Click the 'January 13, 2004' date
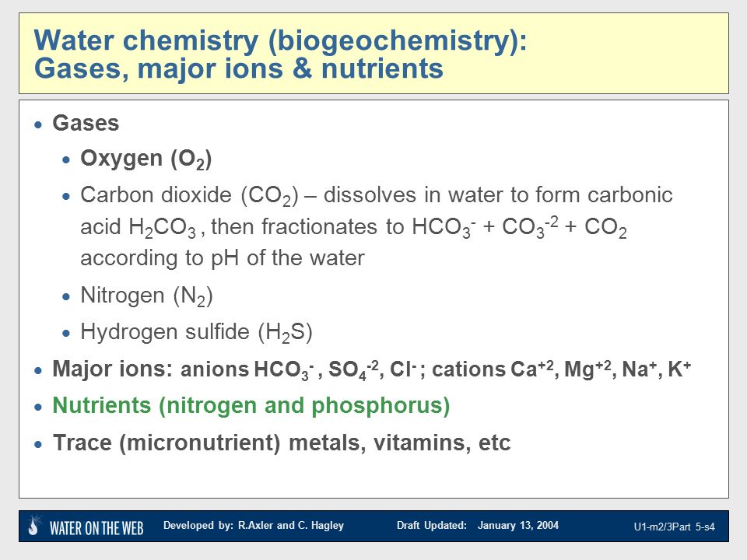The image size is (747, 560). pyautogui.click(x=518, y=525)
